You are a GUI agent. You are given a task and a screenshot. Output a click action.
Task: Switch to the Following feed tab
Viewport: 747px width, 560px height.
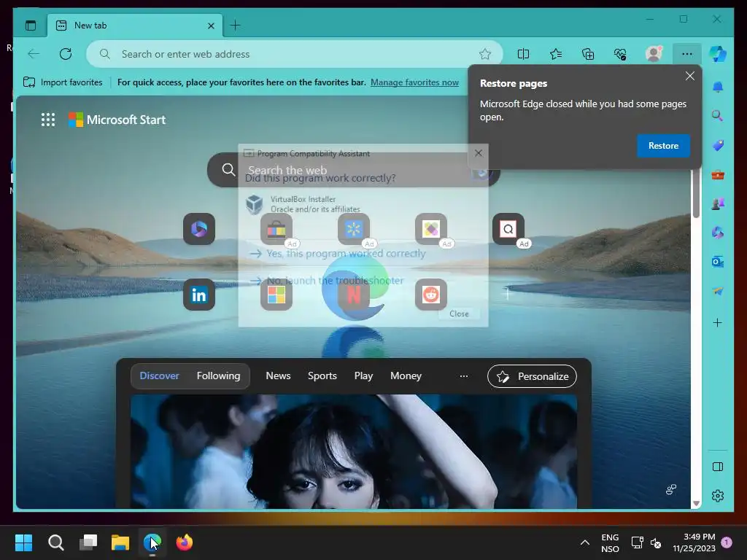coord(218,376)
